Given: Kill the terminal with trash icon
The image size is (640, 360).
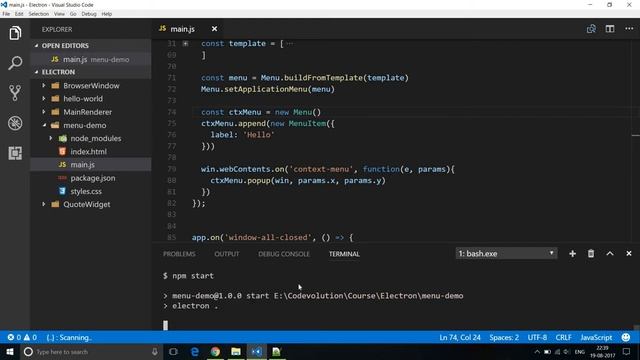Looking at the screenshot, I should (591, 254).
